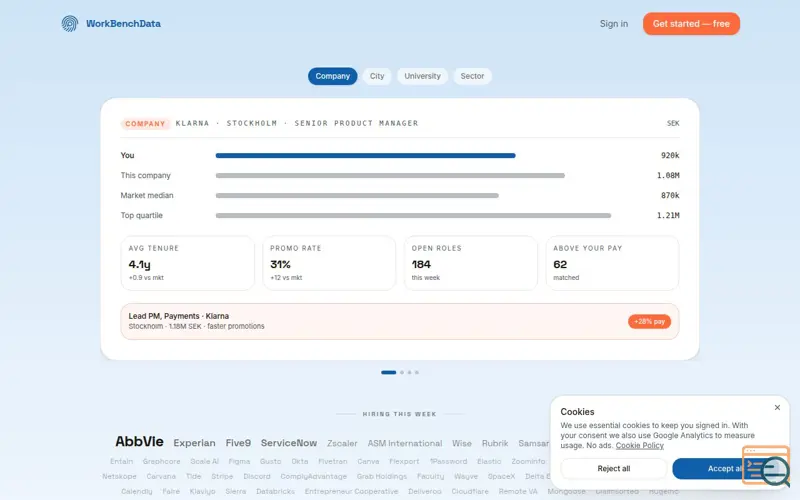This screenshot has height=500, width=800.
Task: Click Accept all cookies button
Action: 726,468
